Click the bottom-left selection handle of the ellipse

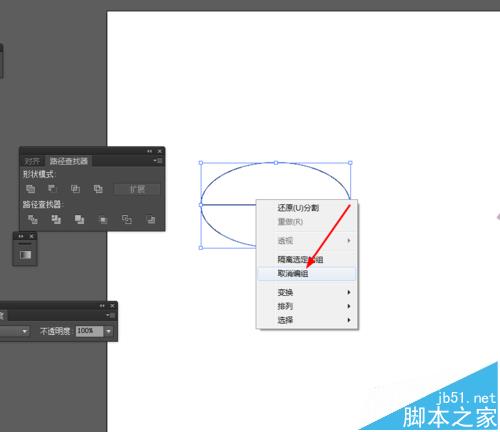coord(201,248)
